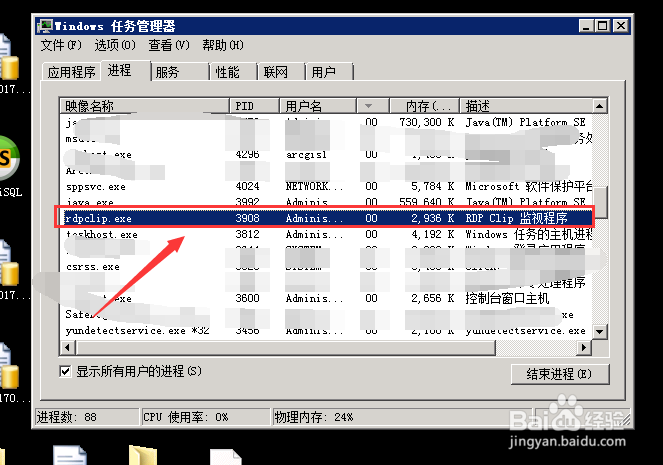Select the row described 控制台窗口主机

pos(325,298)
